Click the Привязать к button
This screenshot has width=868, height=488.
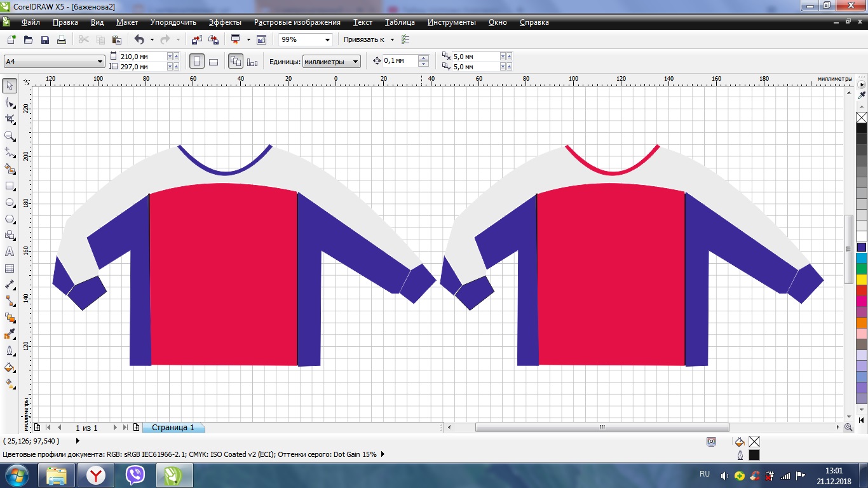[x=364, y=39]
